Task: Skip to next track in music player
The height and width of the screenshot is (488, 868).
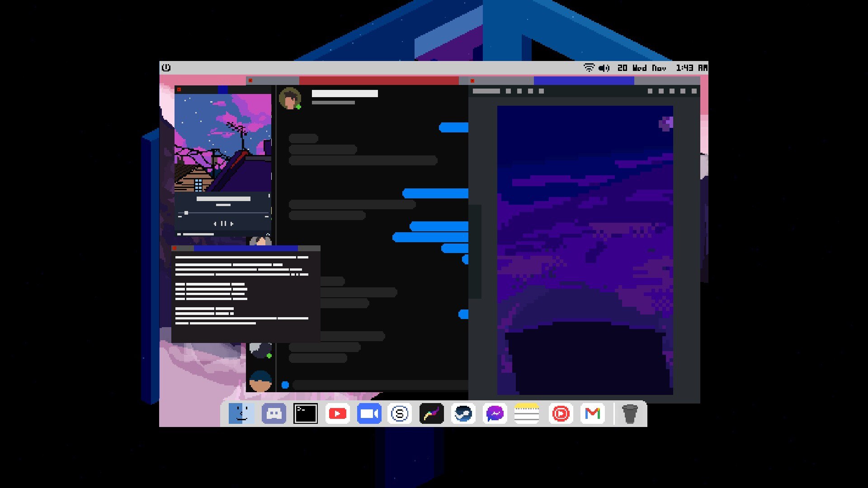Action: [x=232, y=223]
